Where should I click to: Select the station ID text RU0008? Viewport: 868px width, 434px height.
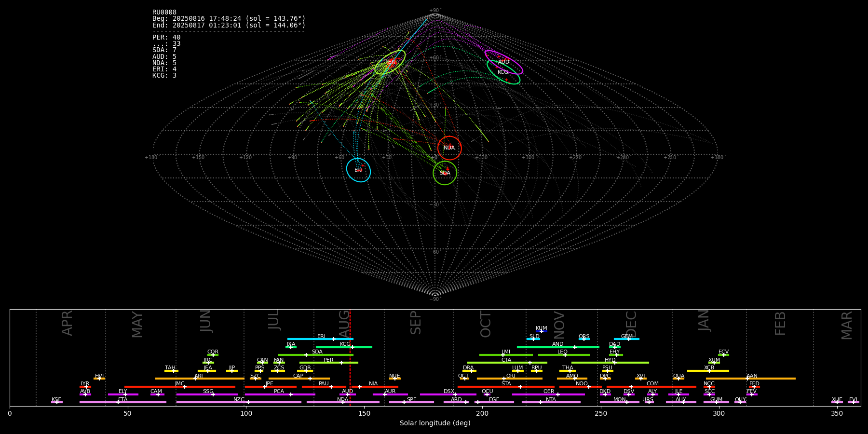[164, 13]
